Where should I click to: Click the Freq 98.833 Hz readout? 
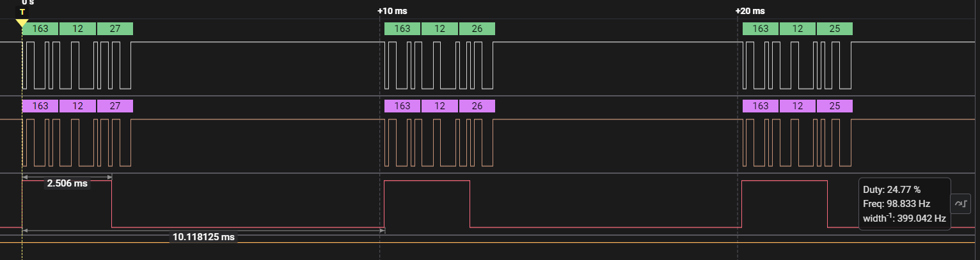pyautogui.click(x=896, y=204)
